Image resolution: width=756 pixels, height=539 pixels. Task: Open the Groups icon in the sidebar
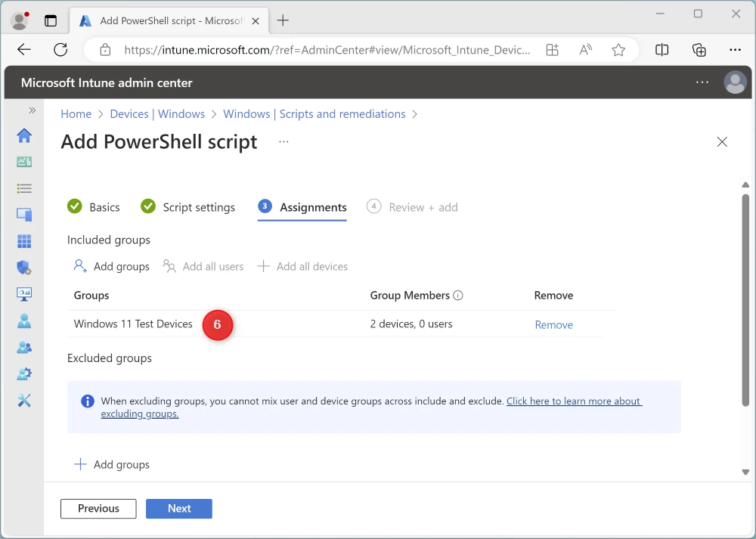[x=24, y=347]
